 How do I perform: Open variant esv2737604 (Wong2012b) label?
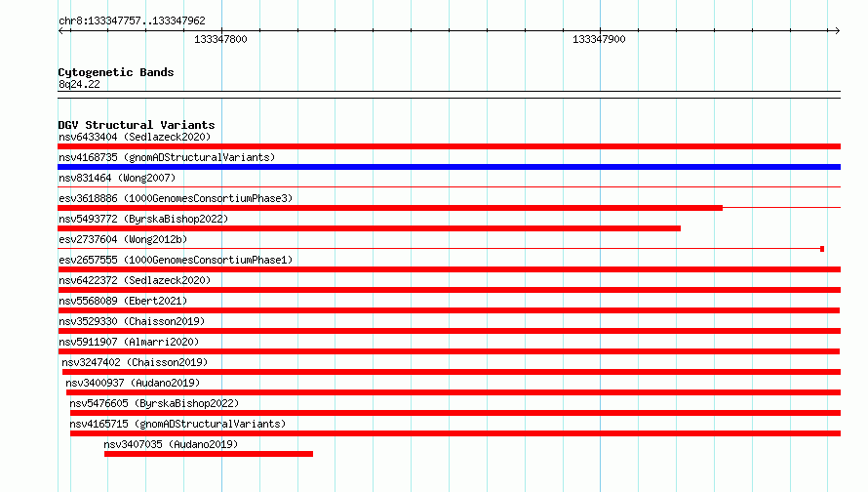pyautogui.click(x=123, y=239)
